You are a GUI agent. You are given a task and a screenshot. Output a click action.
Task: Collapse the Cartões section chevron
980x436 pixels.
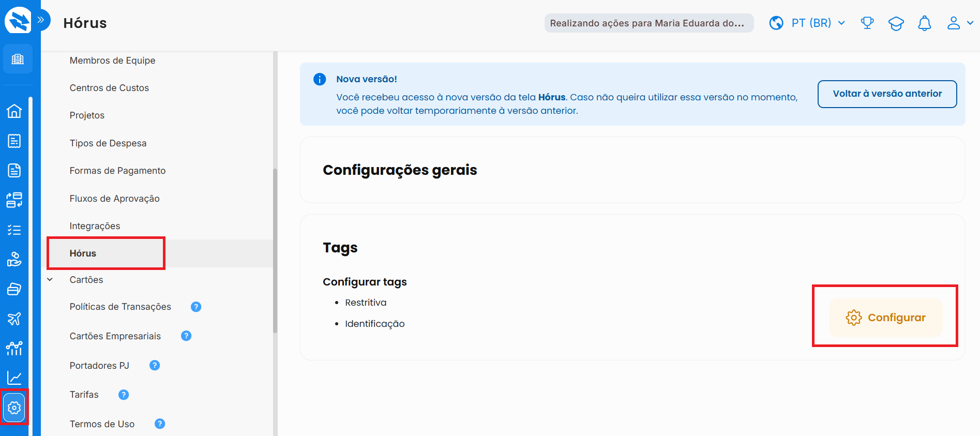coord(50,280)
